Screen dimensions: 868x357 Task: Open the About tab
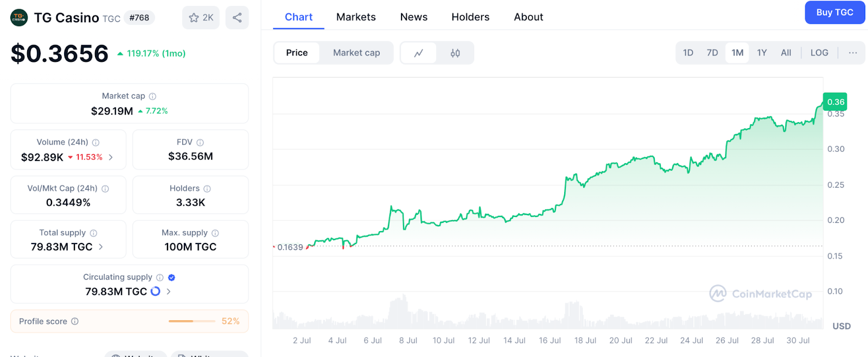point(528,17)
